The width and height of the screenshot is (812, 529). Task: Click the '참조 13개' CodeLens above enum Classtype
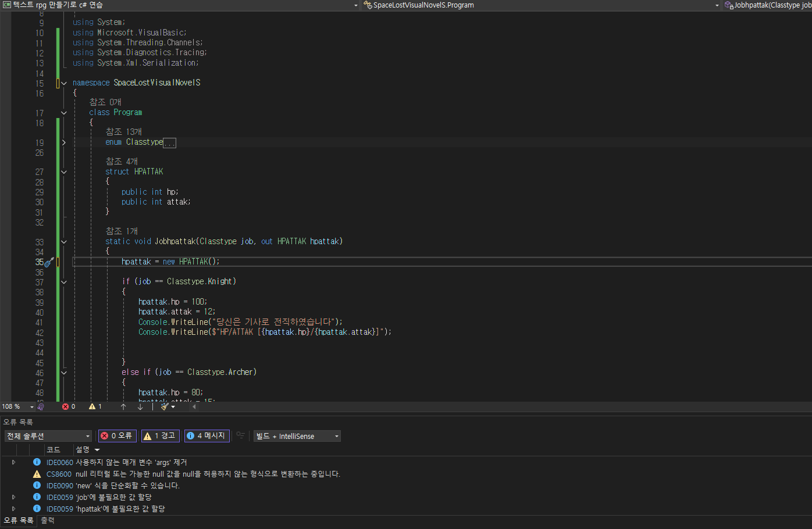pyautogui.click(x=123, y=132)
